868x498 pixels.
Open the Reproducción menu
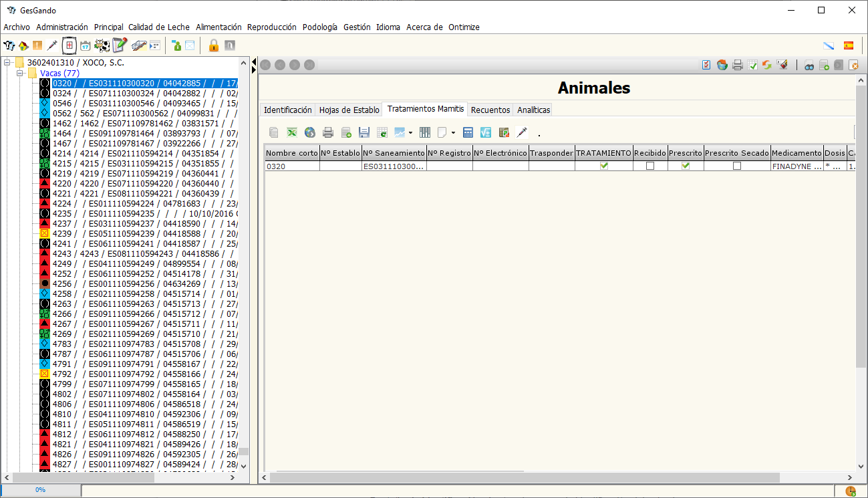click(x=272, y=27)
